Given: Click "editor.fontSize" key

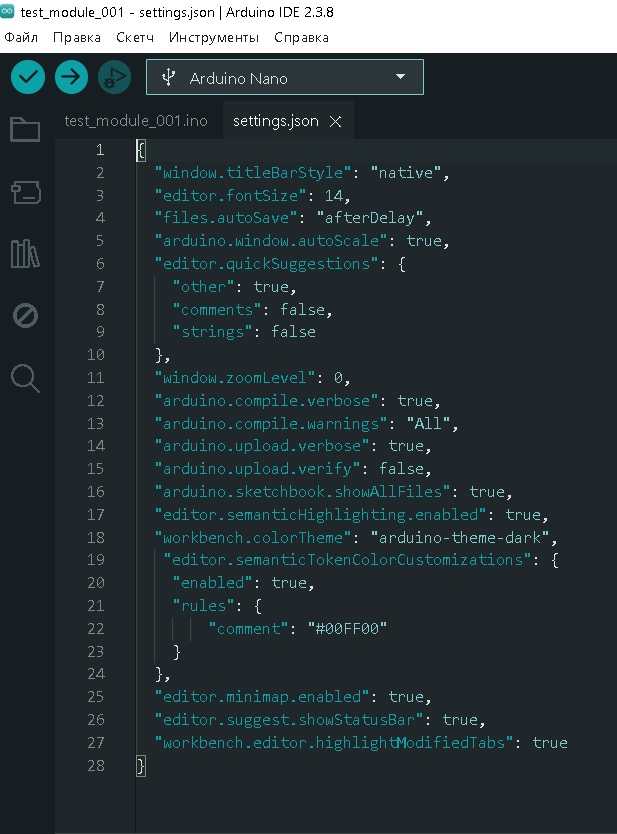Looking at the screenshot, I should coord(230,196).
